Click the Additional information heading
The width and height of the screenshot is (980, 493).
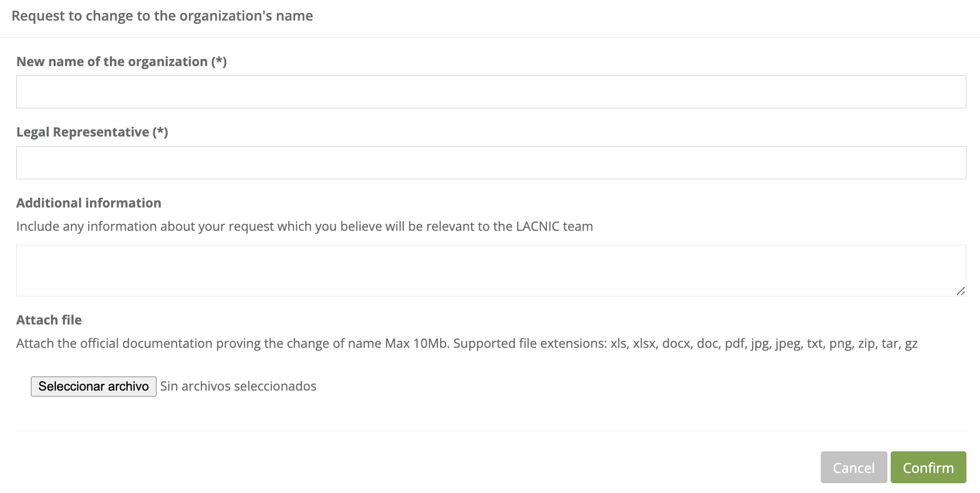[89, 203]
